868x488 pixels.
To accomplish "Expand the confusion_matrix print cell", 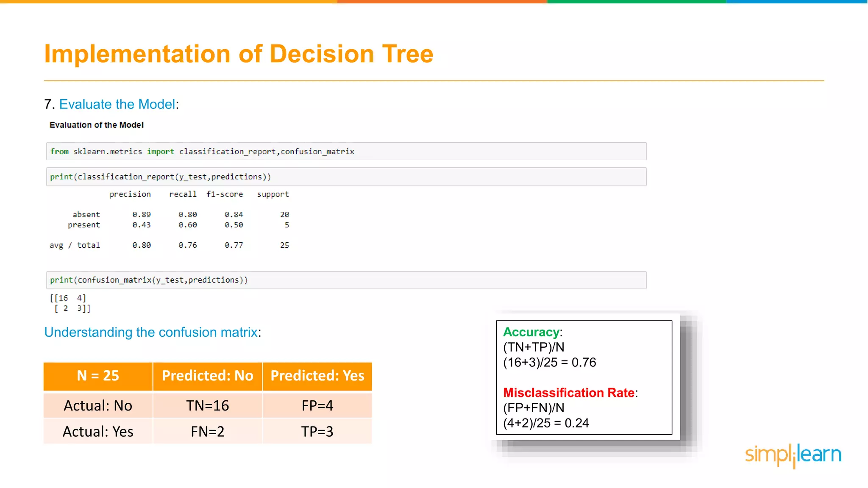I will click(345, 280).
